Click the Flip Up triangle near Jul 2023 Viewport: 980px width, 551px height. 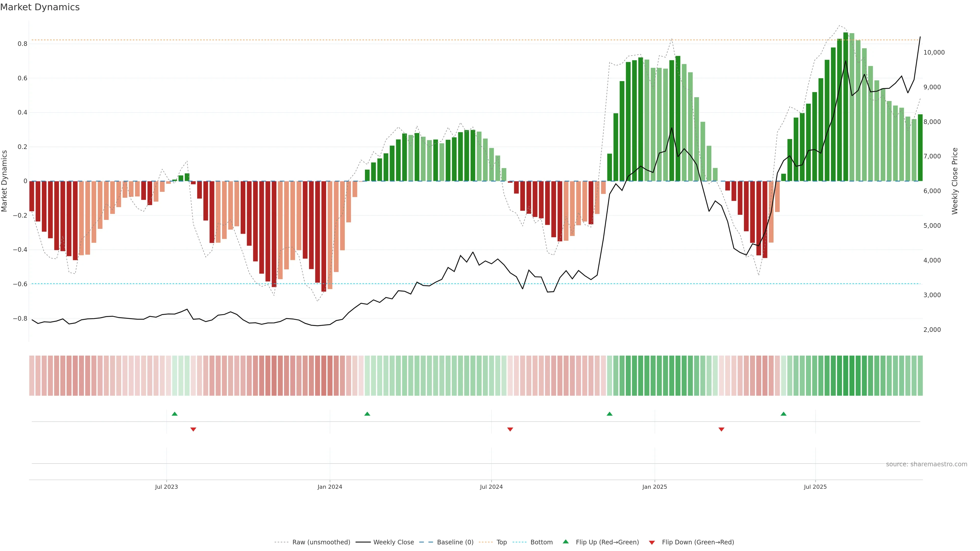click(x=175, y=414)
